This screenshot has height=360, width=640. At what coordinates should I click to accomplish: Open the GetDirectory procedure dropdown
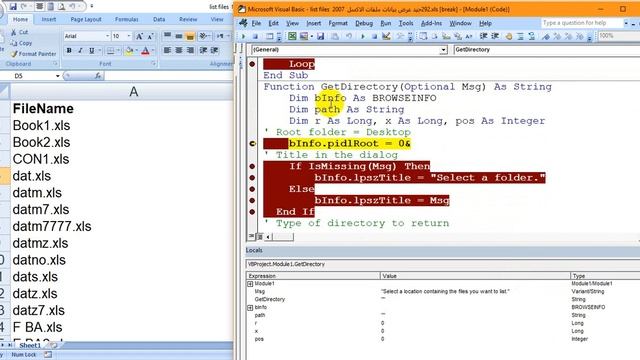[x=546, y=50]
